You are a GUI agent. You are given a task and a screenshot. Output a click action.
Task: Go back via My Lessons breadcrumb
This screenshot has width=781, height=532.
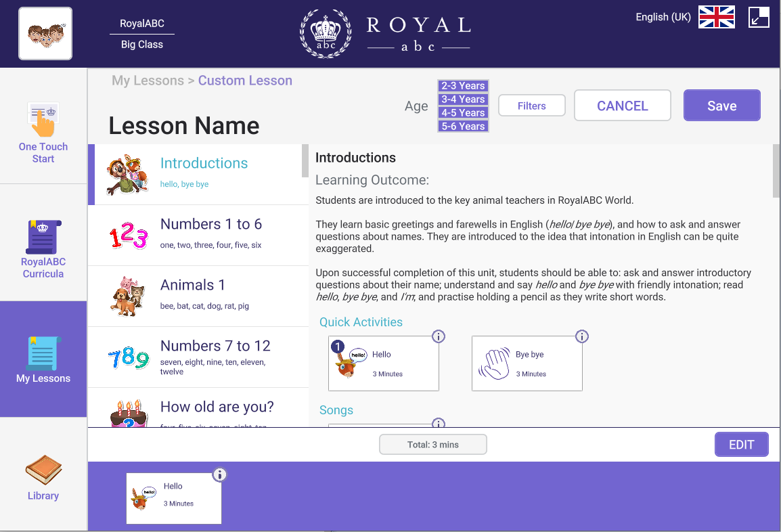[x=148, y=81]
